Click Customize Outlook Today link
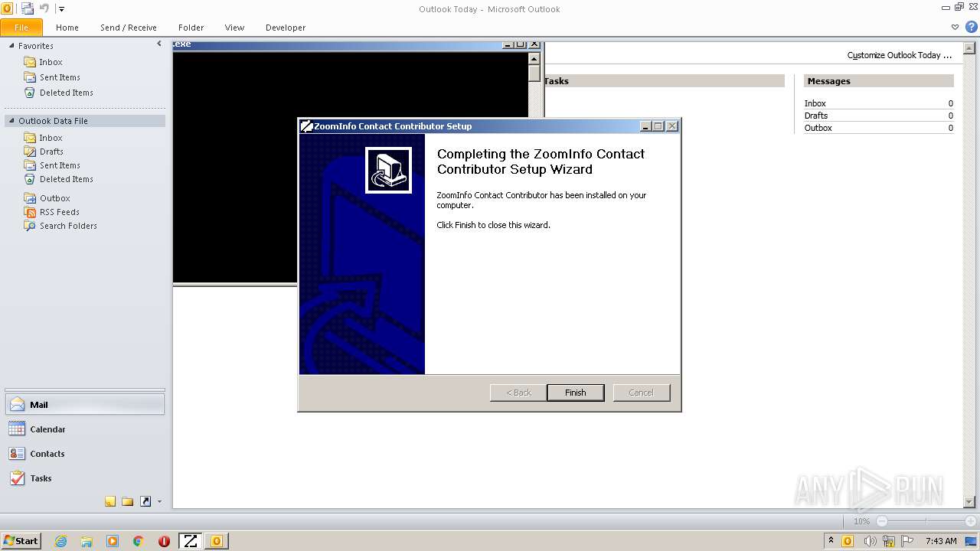Screen dimensions: 980x551 (x=899, y=55)
